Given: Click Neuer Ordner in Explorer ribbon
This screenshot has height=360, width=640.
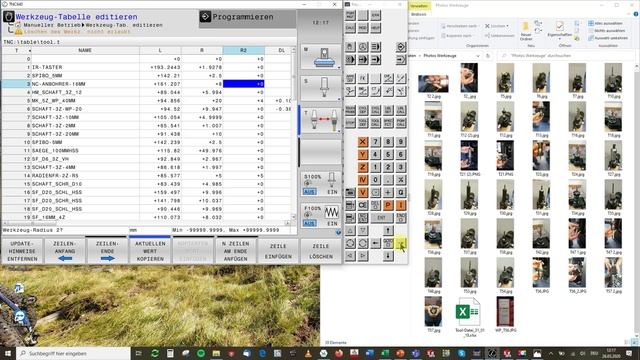Looking at the screenshot, I should click(526, 31).
